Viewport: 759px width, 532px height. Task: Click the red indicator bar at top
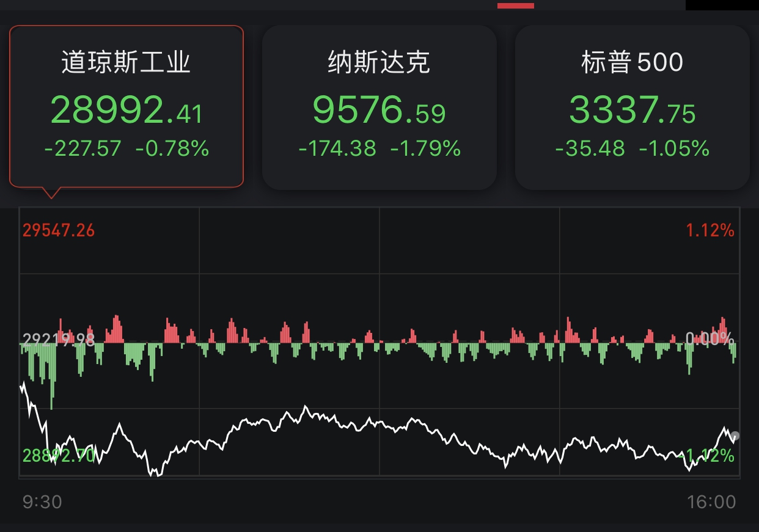(516, 5)
